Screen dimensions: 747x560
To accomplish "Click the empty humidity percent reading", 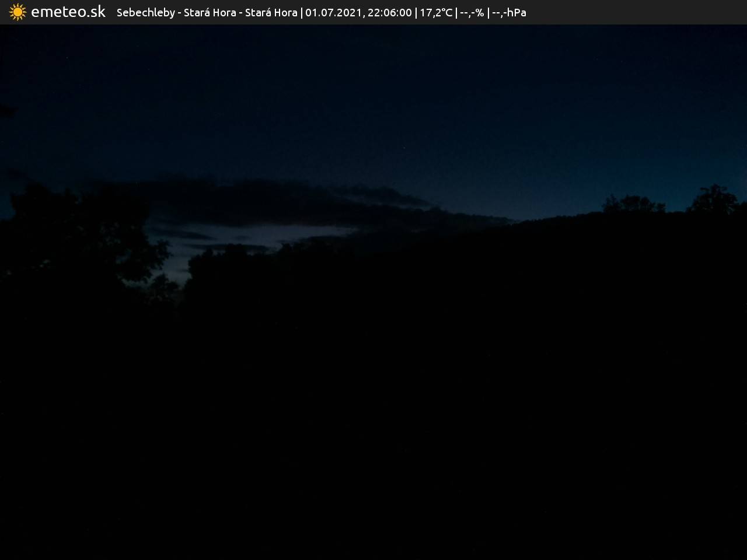I will click(x=472, y=12).
